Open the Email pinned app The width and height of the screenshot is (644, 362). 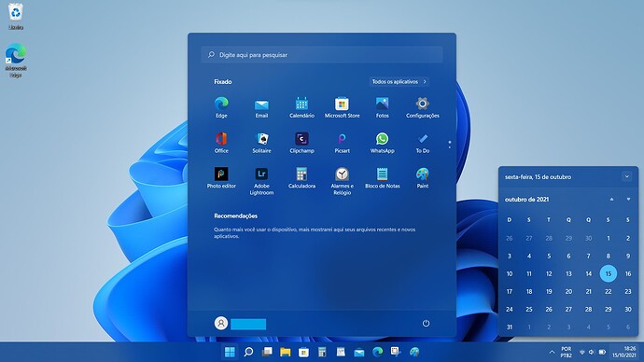(261, 107)
